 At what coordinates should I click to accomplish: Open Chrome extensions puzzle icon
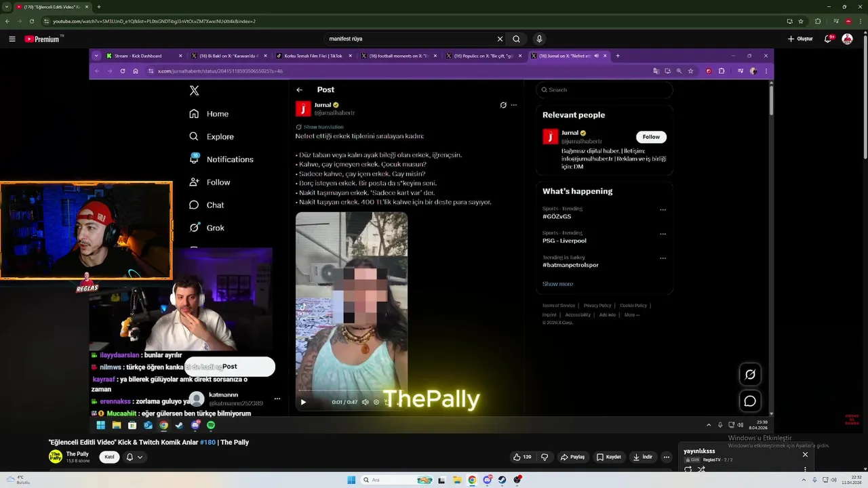pyautogui.click(x=818, y=21)
